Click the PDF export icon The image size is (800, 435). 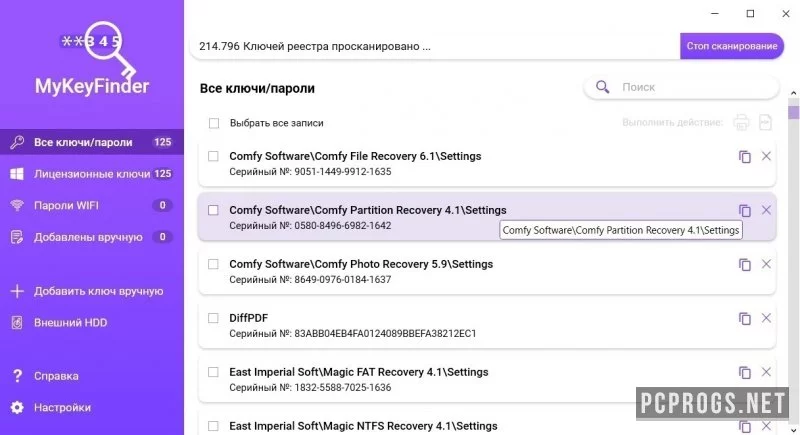765,122
